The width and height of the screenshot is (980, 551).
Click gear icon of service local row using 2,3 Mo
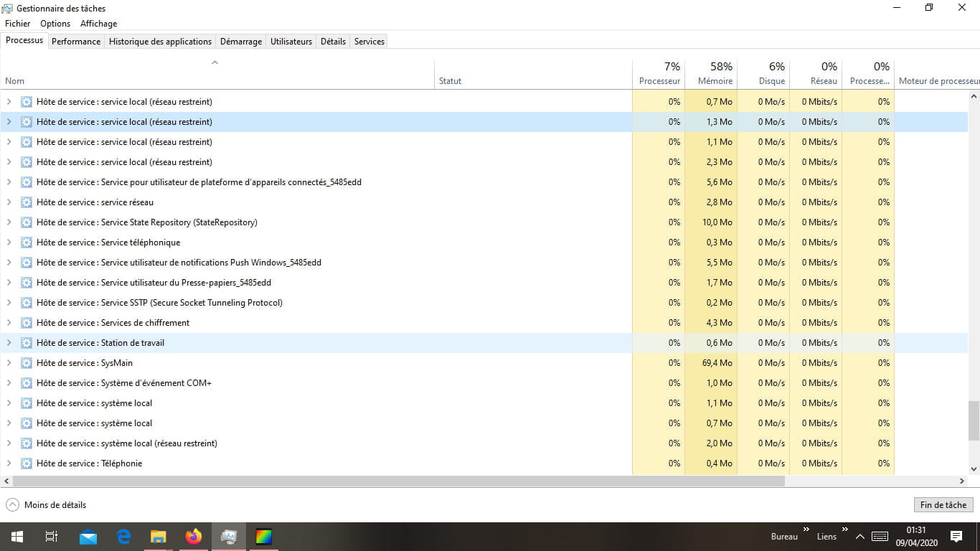coord(27,162)
